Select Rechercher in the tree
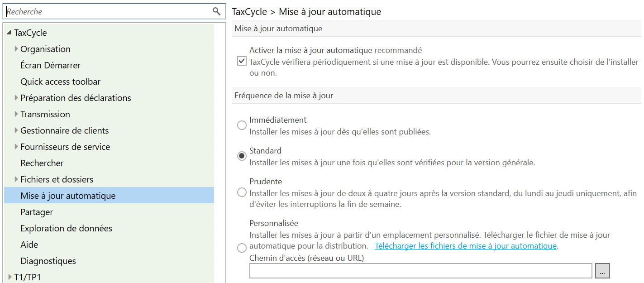Screen dimensions: 644x283 [x=42, y=163]
